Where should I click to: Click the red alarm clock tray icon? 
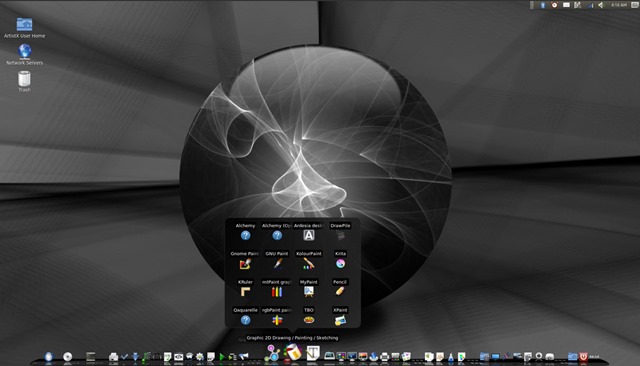tap(554, 5)
